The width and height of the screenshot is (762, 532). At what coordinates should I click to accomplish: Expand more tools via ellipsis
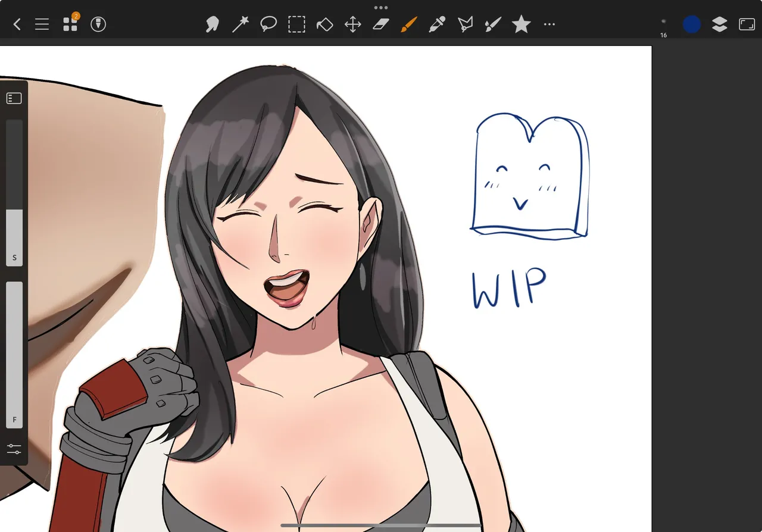point(549,24)
